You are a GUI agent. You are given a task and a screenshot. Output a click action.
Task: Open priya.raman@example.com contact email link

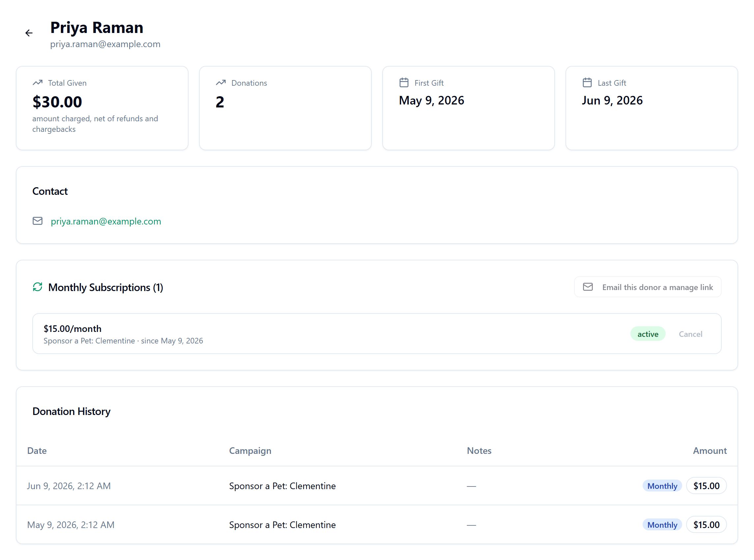106,221
